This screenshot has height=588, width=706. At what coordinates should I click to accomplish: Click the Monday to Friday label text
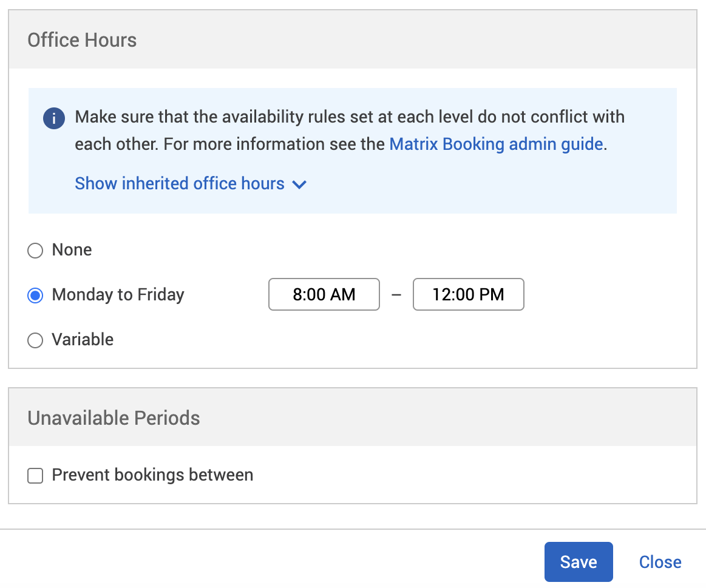coord(118,295)
